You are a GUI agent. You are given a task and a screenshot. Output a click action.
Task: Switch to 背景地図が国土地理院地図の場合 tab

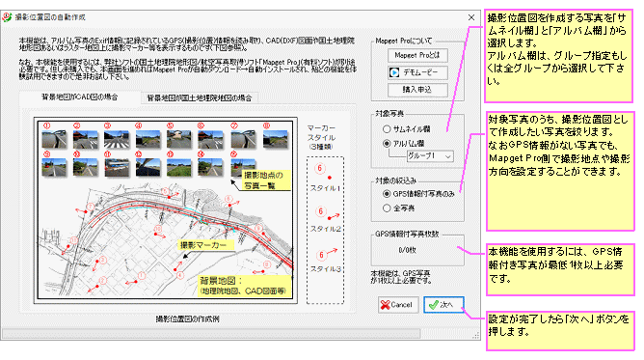(200, 97)
